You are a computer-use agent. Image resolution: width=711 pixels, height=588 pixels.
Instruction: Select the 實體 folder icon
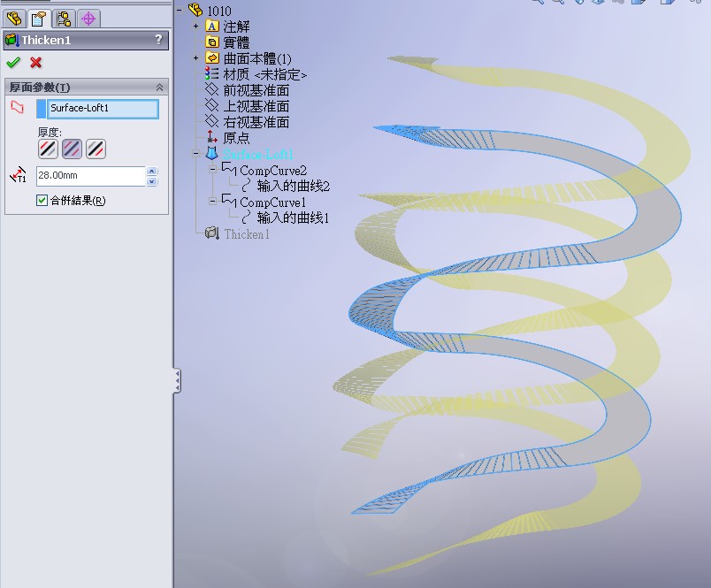[211, 42]
